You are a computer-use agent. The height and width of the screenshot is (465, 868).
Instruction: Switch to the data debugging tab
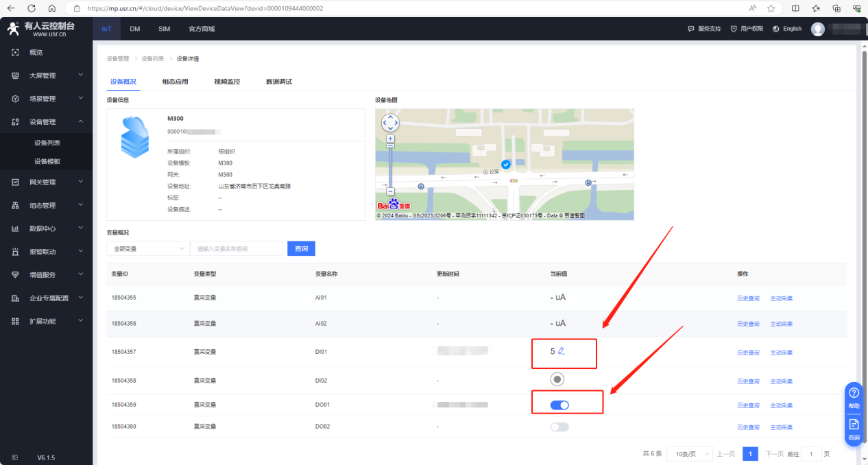click(x=279, y=82)
